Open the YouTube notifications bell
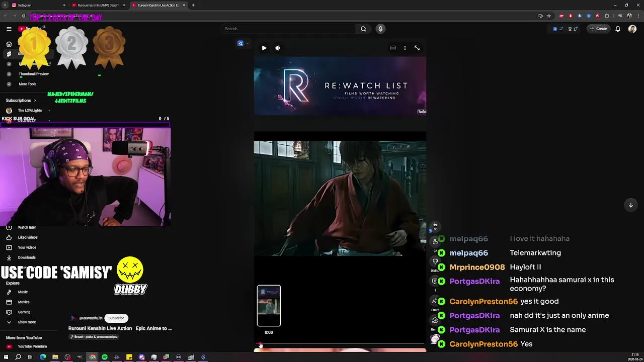This screenshot has height=362, width=644. pyautogui.click(x=618, y=29)
